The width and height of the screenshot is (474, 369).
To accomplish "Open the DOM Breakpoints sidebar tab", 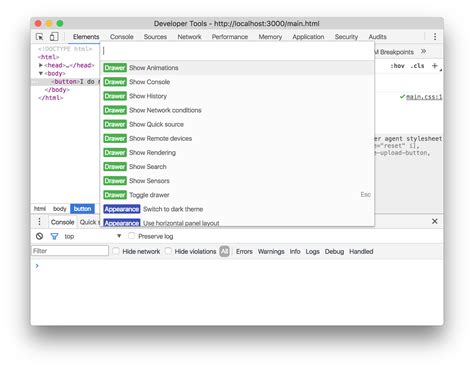I will tap(394, 52).
